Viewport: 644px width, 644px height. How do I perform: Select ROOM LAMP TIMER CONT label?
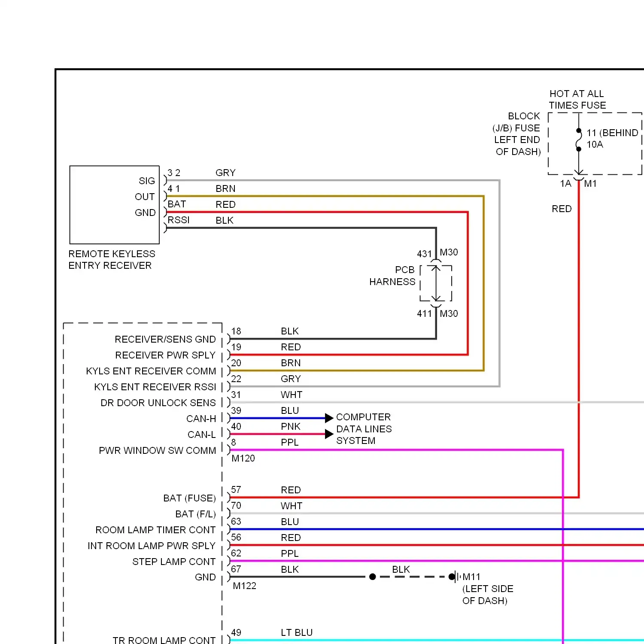[x=155, y=530]
